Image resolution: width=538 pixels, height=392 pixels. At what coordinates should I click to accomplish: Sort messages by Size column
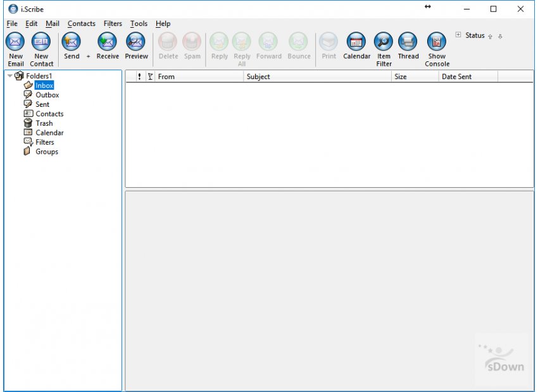415,77
